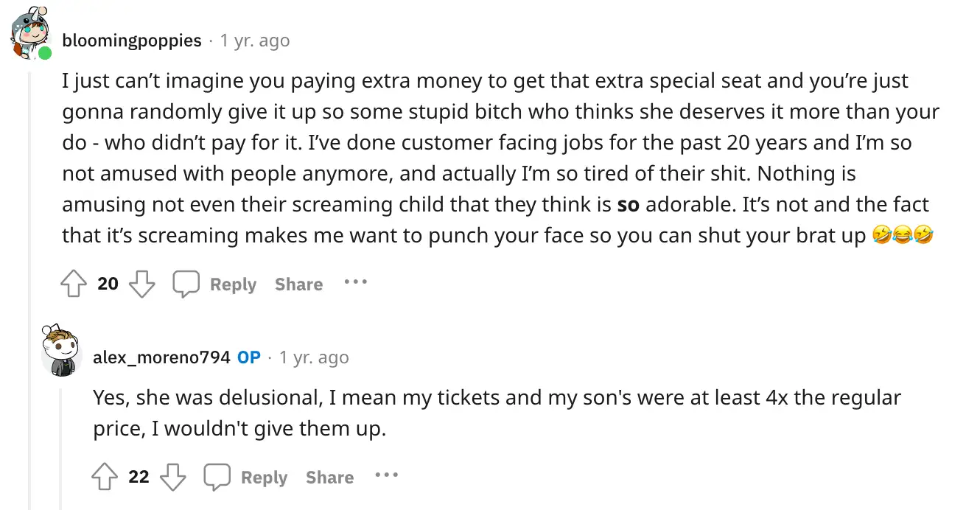Click the blue OP badge
The width and height of the screenshot is (980, 510).
tap(249, 357)
